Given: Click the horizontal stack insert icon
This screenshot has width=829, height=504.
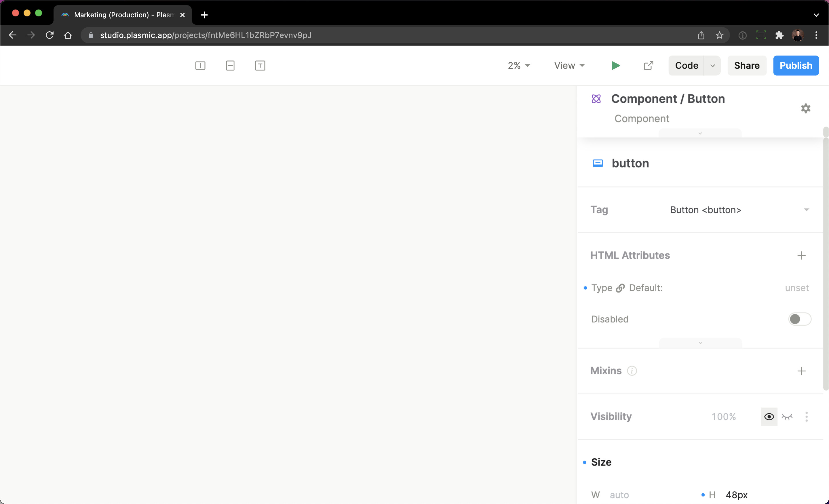Looking at the screenshot, I should coord(200,66).
